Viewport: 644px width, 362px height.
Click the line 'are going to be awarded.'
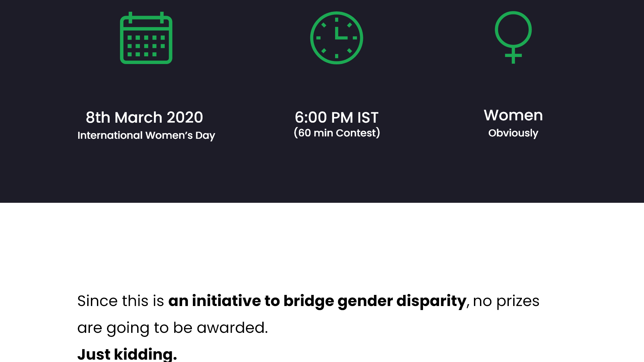tap(172, 328)
